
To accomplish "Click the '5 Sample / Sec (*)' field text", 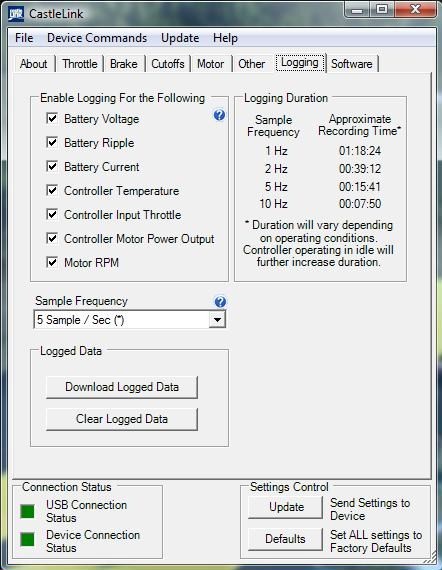I will point(80,320).
